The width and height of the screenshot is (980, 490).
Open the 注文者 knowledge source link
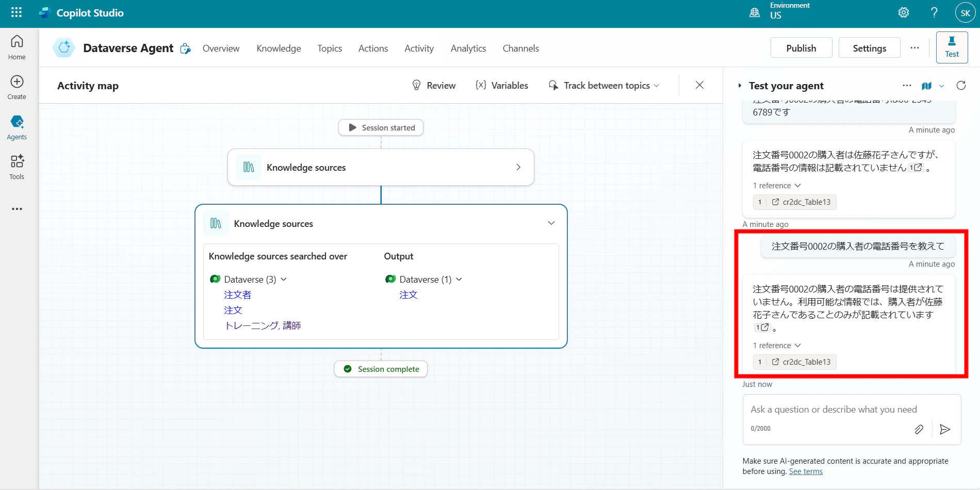pos(238,295)
